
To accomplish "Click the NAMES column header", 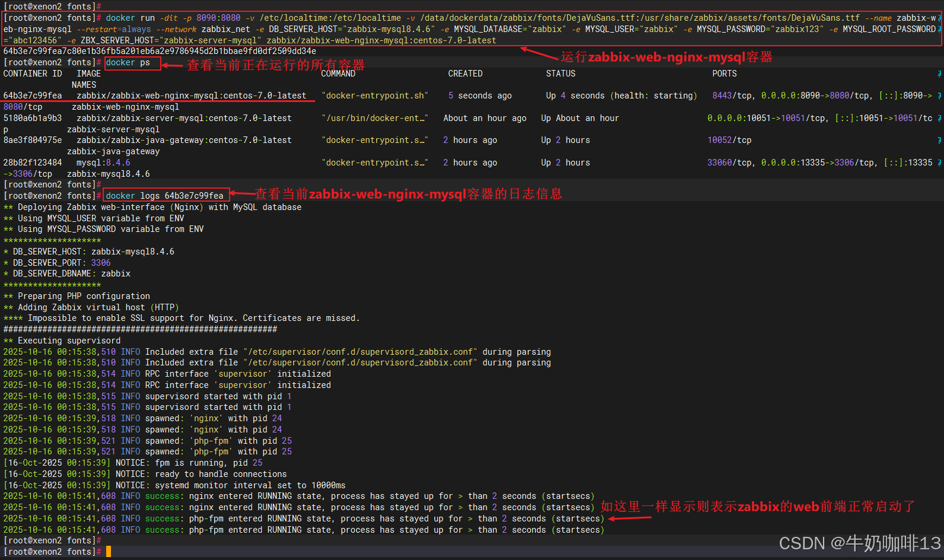I will pyautogui.click(x=84, y=85).
